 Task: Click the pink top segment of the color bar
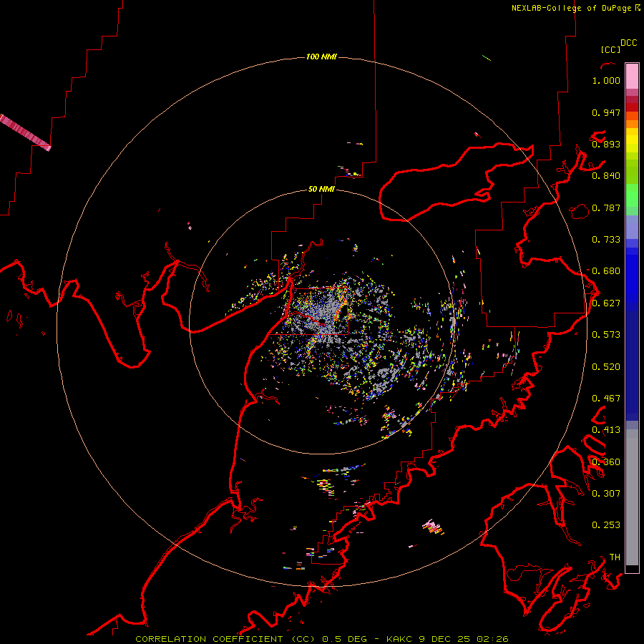632,76
